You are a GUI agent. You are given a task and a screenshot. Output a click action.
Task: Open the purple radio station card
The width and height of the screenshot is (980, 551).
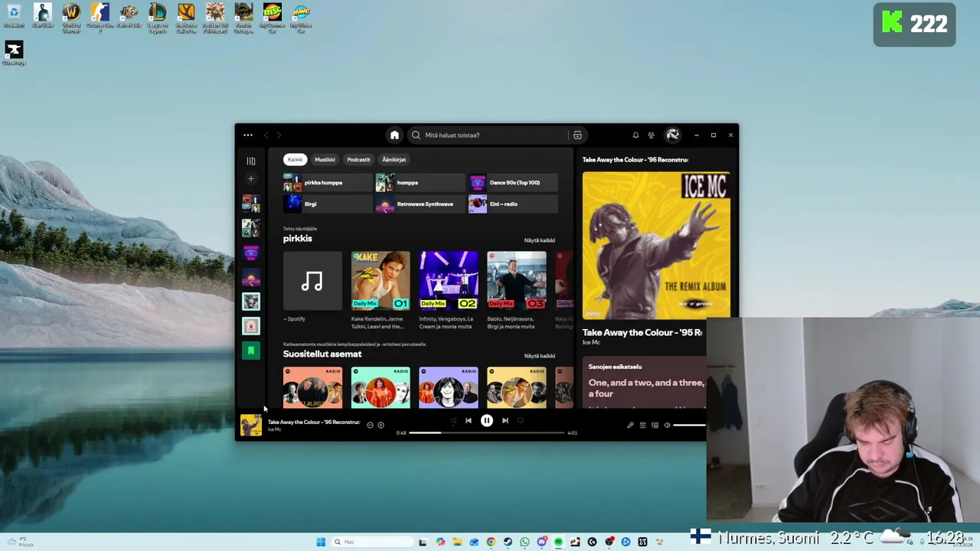tap(449, 387)
